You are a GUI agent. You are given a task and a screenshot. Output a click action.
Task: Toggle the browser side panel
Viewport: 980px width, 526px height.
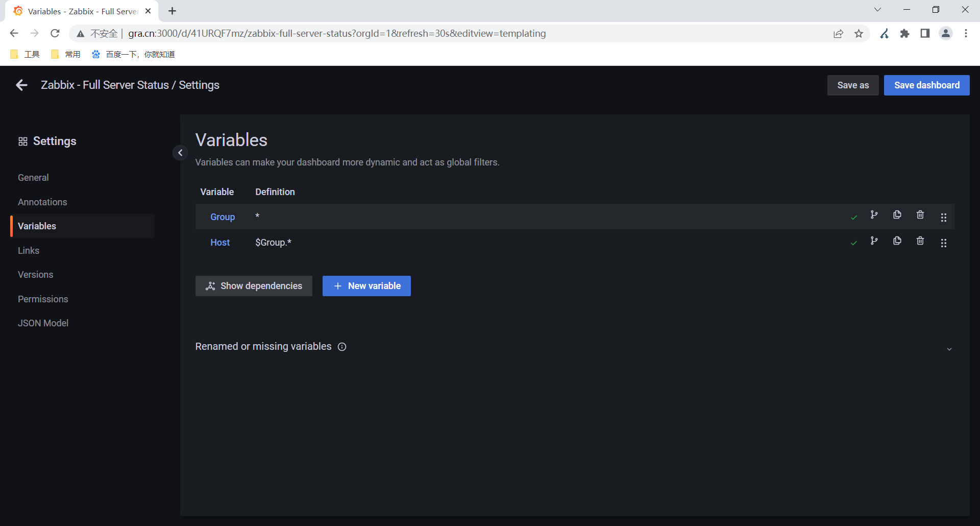pyautogui.click(x=925, y=34)
